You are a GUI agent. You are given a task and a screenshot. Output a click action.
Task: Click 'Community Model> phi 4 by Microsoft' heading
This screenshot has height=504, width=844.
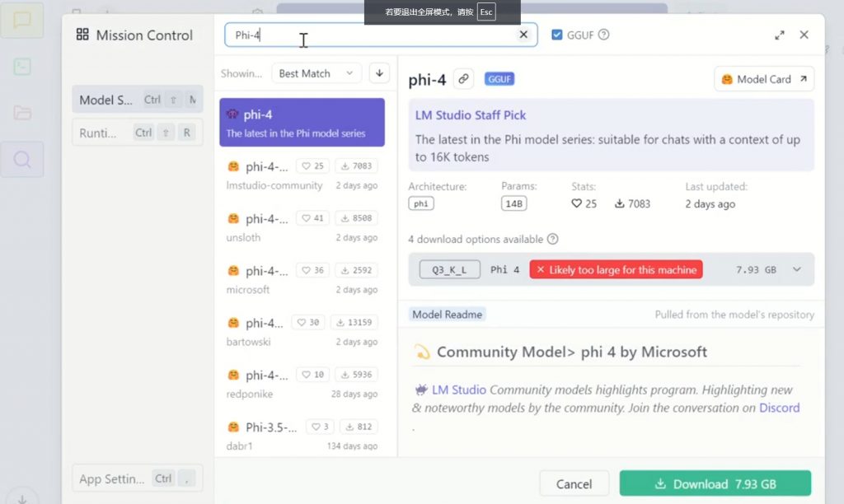pyautogui.click(x=572, y=352)
